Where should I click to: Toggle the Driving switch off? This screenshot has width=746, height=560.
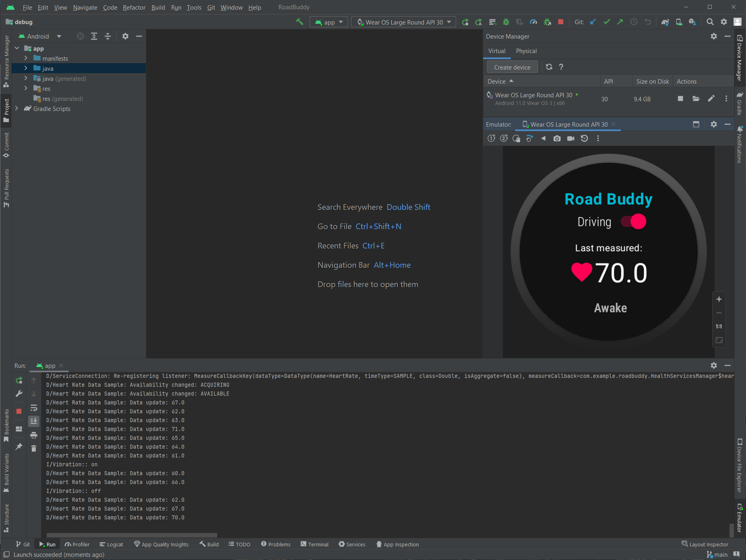[634, 222]
